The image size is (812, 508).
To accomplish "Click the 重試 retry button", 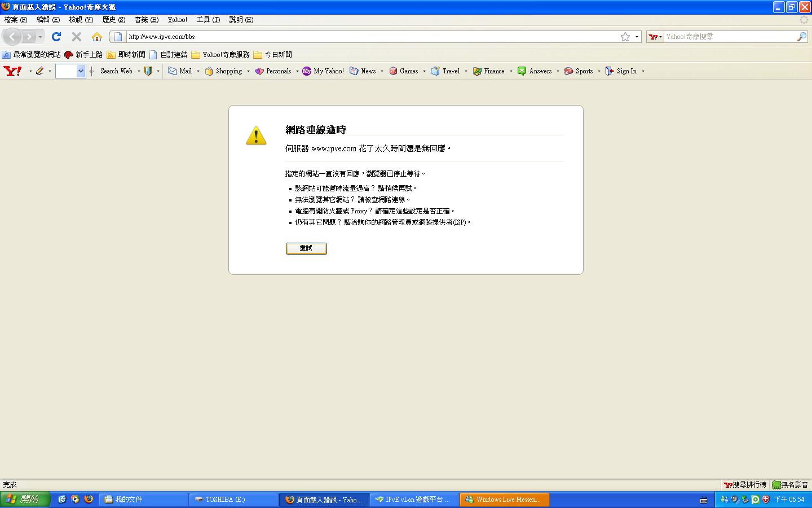I will pos(306,248).
